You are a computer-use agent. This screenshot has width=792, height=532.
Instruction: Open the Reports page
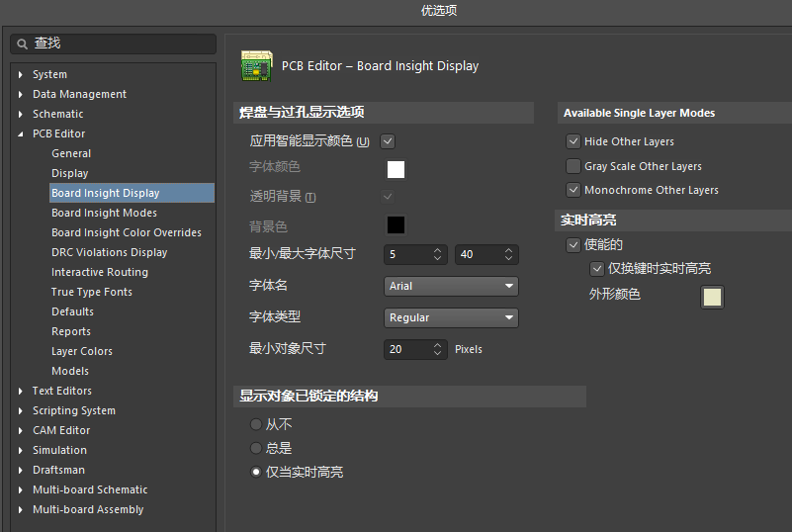click(71, 331)
